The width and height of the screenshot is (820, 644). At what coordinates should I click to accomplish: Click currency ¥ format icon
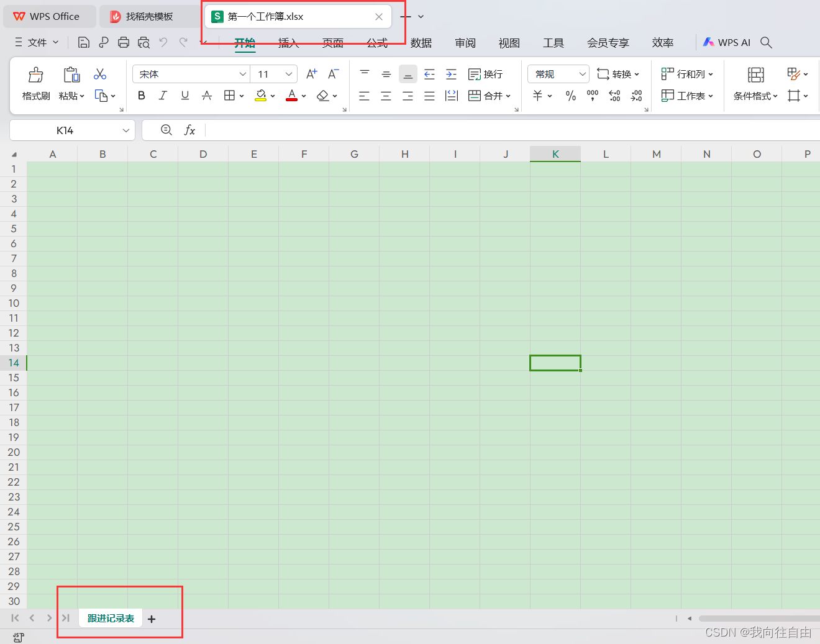(537, 96)
